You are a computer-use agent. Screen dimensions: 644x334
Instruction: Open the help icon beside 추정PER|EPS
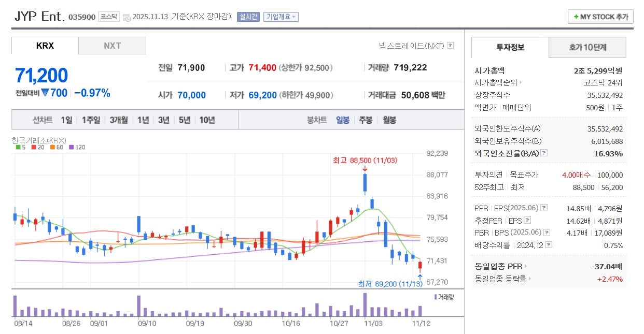click(527, 220)
